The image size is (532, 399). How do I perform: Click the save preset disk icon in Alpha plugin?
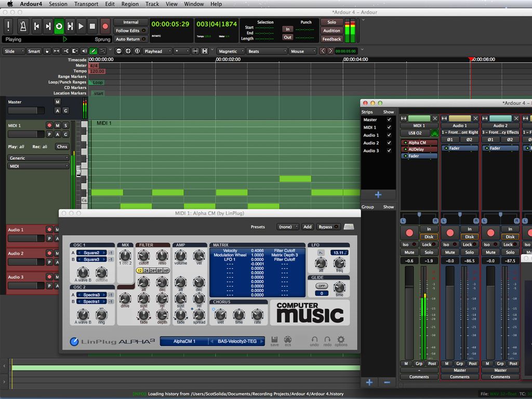tap(275, 340)
